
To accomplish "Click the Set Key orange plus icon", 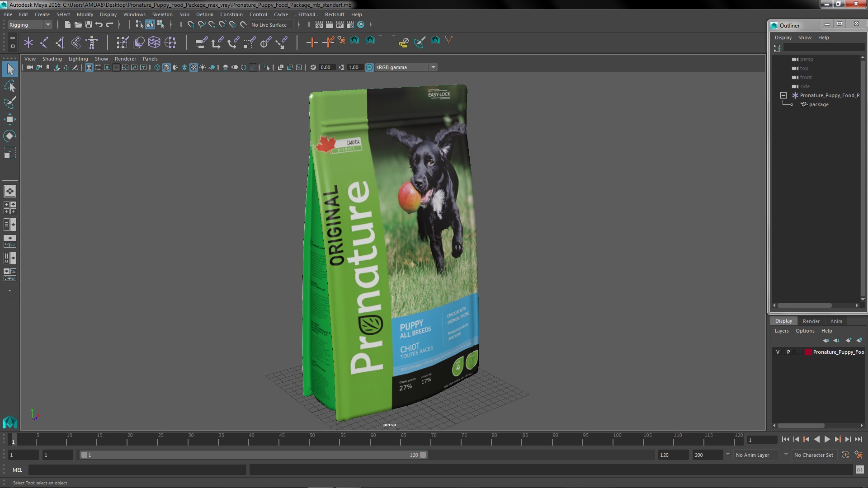I will point(312,42).
